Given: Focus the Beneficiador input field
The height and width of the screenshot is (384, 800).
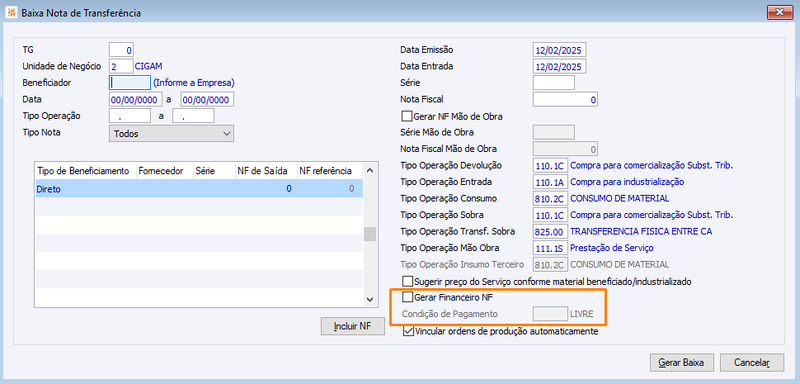Looking at the screenshot, I should tap(130, 82).
